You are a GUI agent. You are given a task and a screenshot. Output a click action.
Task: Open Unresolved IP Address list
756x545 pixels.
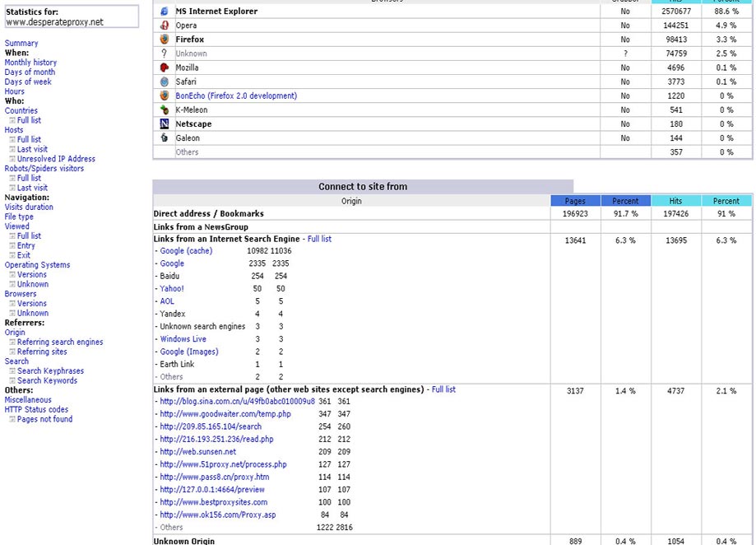click(x=56, y=159)
